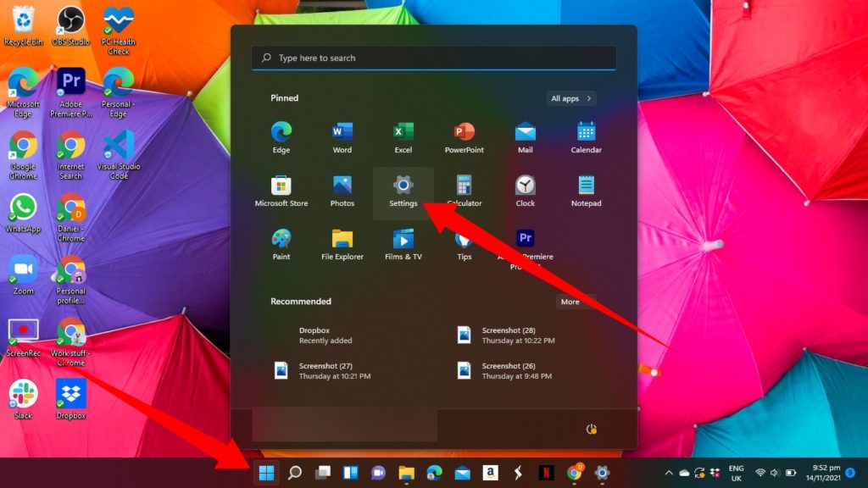This screenshot has height=488, width=868.
Task: Launch Notepad from pinned apps
Action: (x=586, y=191)
